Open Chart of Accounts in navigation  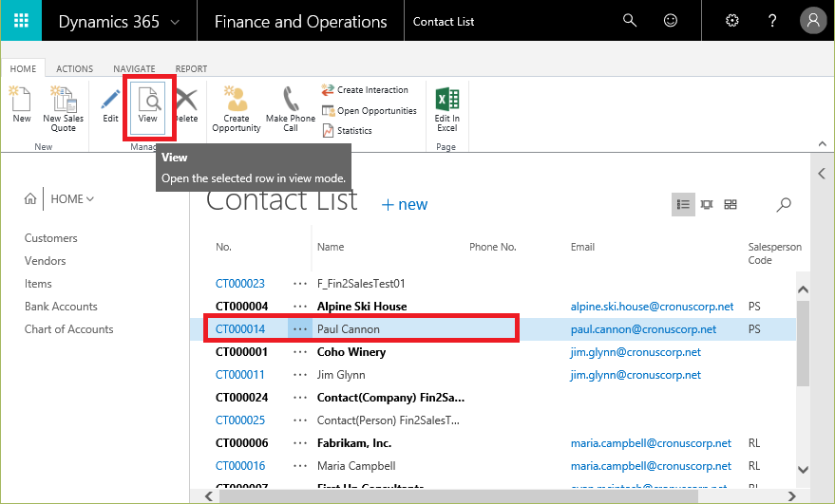(x=68, y=329)
